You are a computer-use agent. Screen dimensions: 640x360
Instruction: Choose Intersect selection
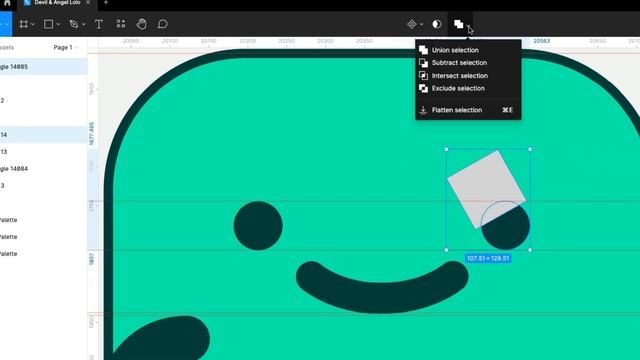point(468,76)
